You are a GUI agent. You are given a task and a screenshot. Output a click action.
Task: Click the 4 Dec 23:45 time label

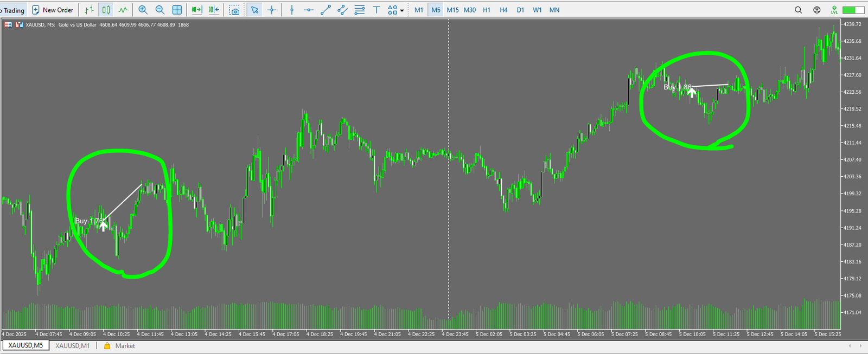[455, 334]
